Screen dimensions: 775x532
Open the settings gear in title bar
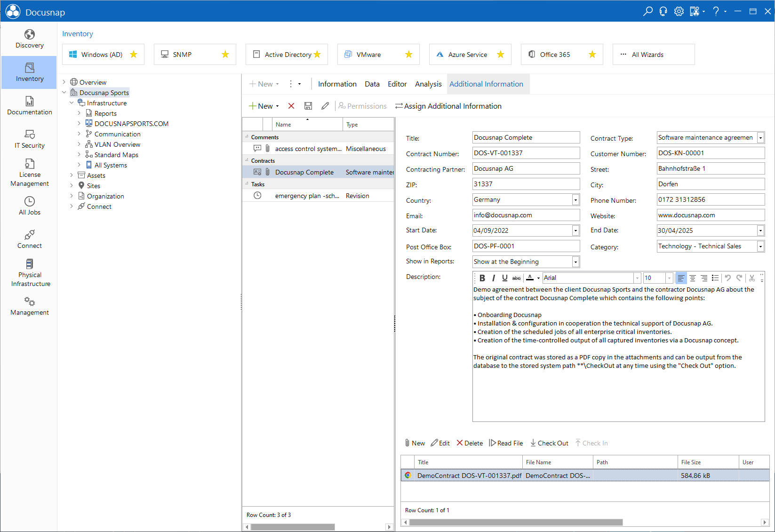tap(679, 11)
